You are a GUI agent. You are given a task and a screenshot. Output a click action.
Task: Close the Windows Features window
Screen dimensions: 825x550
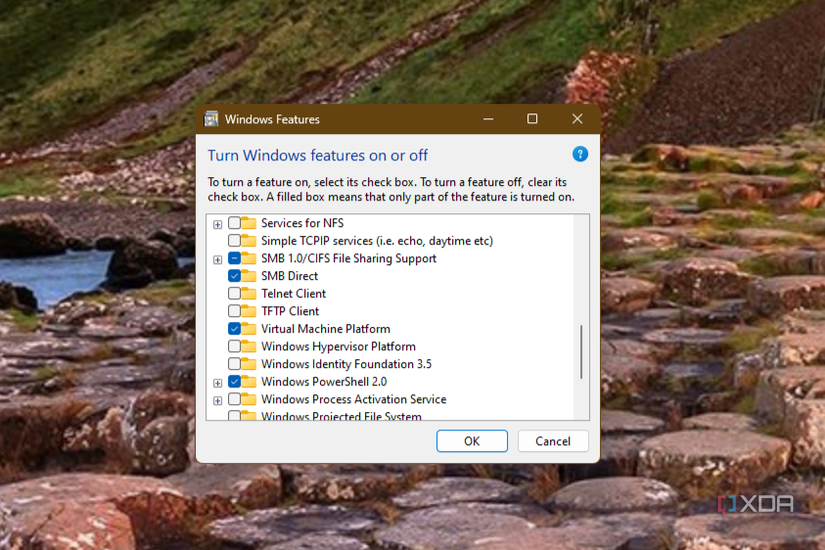577,119
